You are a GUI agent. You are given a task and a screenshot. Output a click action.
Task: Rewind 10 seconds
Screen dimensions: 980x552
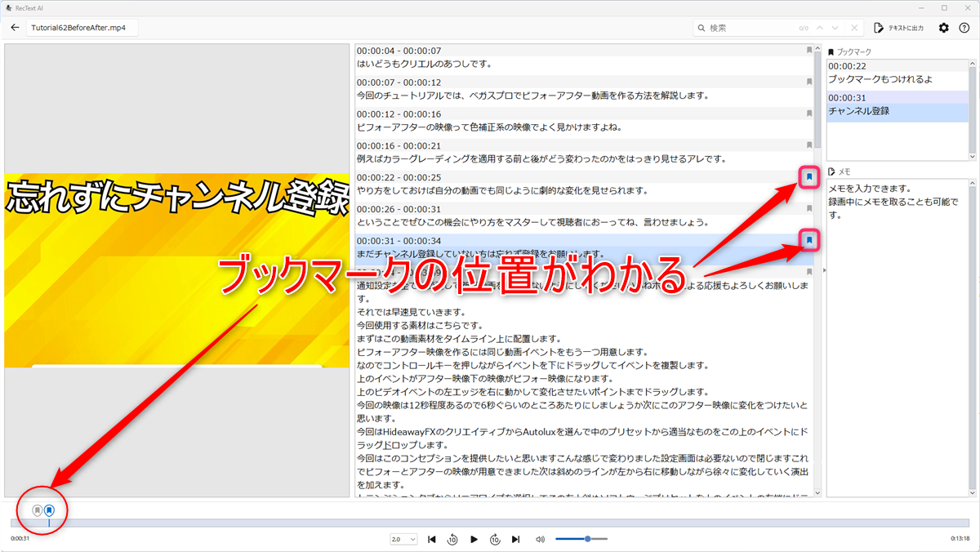(452, 540)
